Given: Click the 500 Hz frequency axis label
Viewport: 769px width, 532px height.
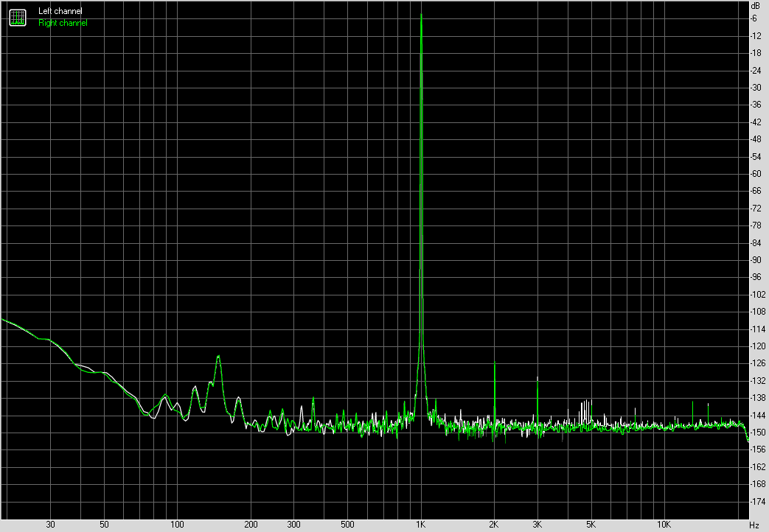Looking at the screenshot, I should point(347,525).
